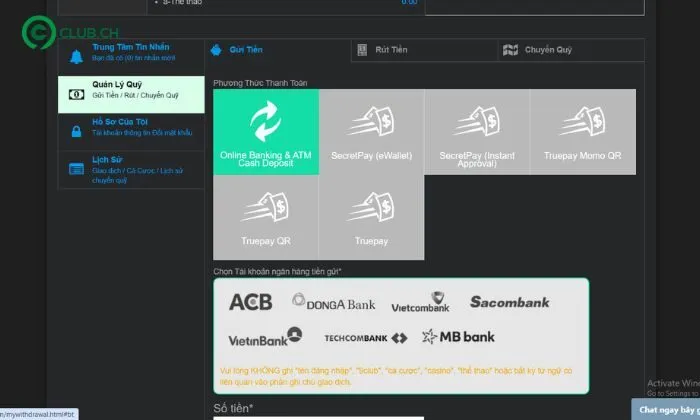Image resolution: width=700 pixels, height=420 pixels.
Task: Select the VietinBank logo
Action: 265,337
